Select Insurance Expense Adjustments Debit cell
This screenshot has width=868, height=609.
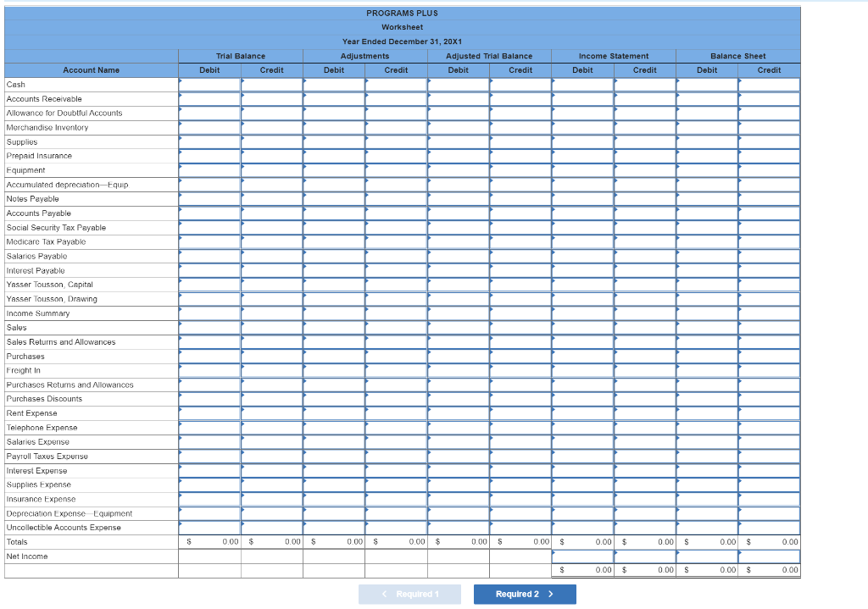(x=334, y=499)
